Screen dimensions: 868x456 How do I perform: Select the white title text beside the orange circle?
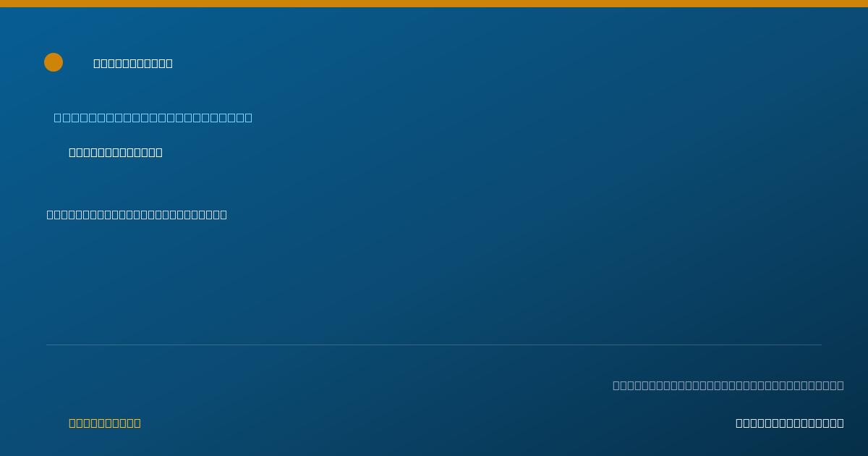133,63
